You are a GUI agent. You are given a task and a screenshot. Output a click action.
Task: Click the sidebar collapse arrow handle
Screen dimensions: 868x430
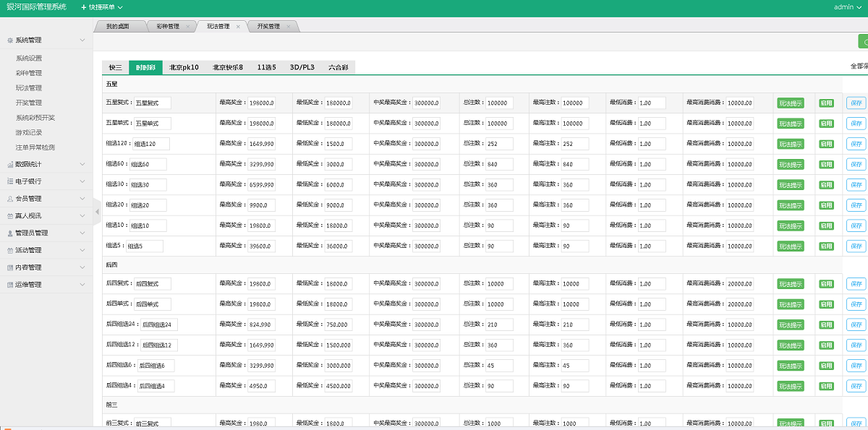(x=97, y=212)
